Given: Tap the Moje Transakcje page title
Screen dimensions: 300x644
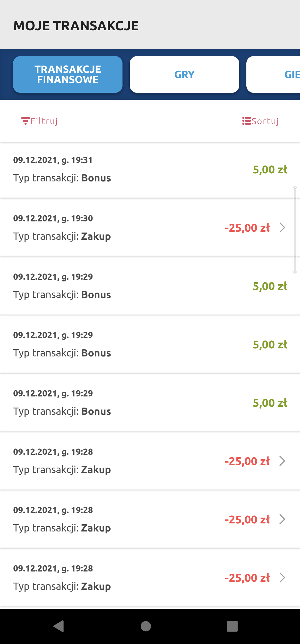Looking at the screenshot, I should (x=76, y=26).
